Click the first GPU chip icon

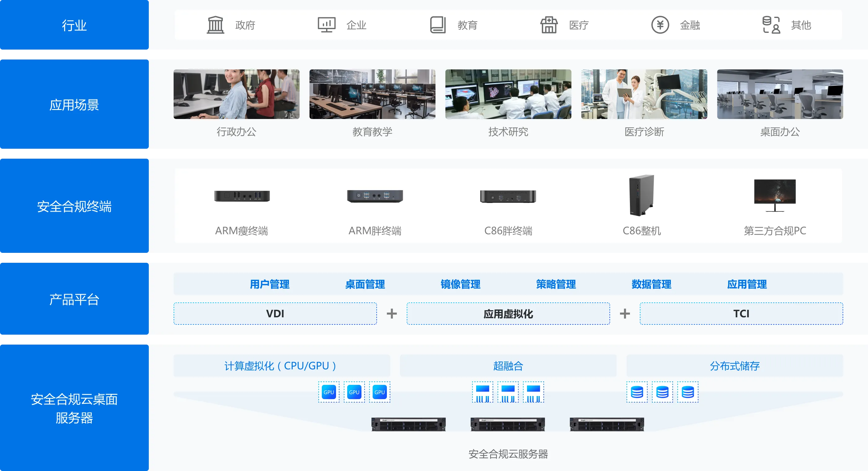point(329,392)
